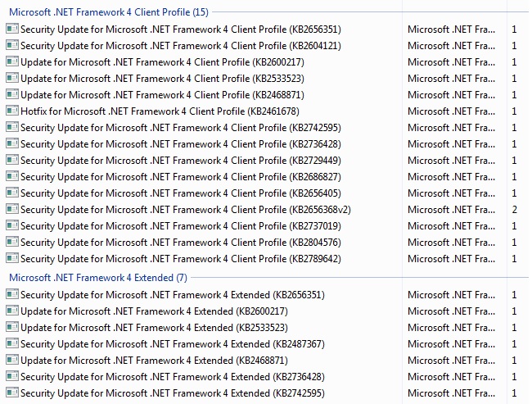
Task: Click icon of Client Profile Security Update KB2736428
Action: (12, 143)
